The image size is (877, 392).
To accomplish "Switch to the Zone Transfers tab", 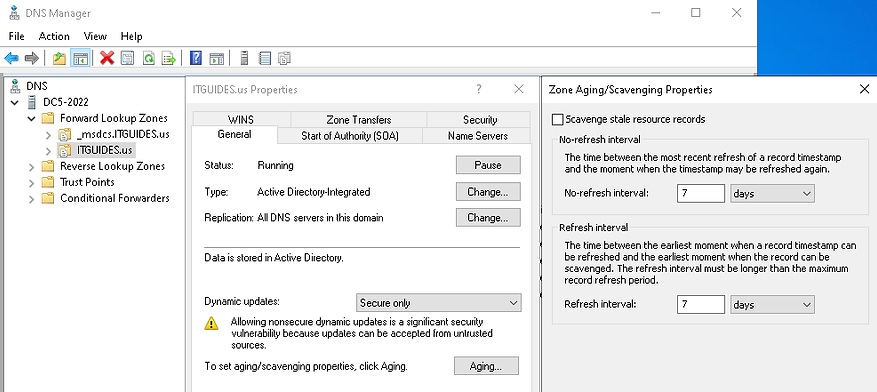I will [359, 120].
